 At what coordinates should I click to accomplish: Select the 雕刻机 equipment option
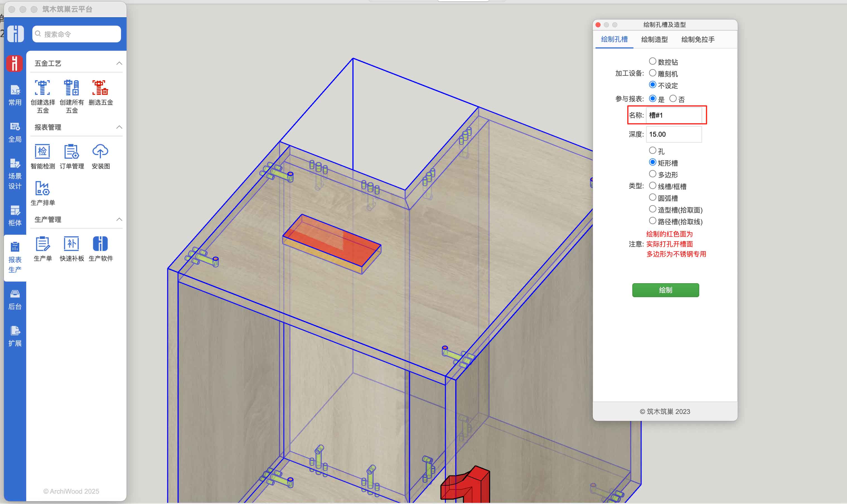click(652, 73)
